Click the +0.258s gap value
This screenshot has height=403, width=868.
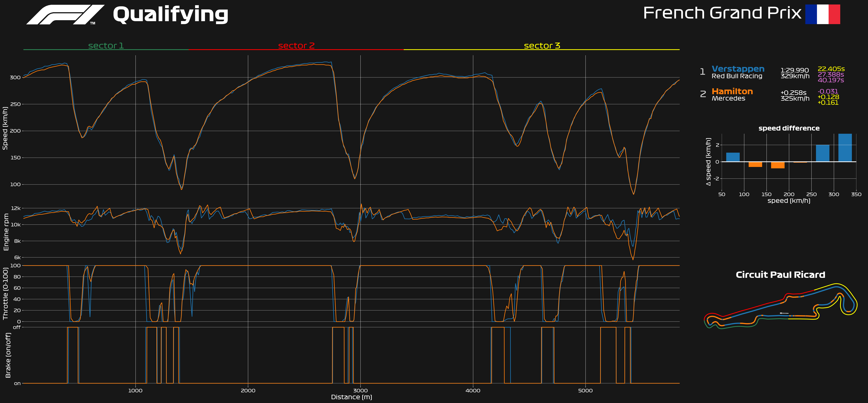click(793, 93)
